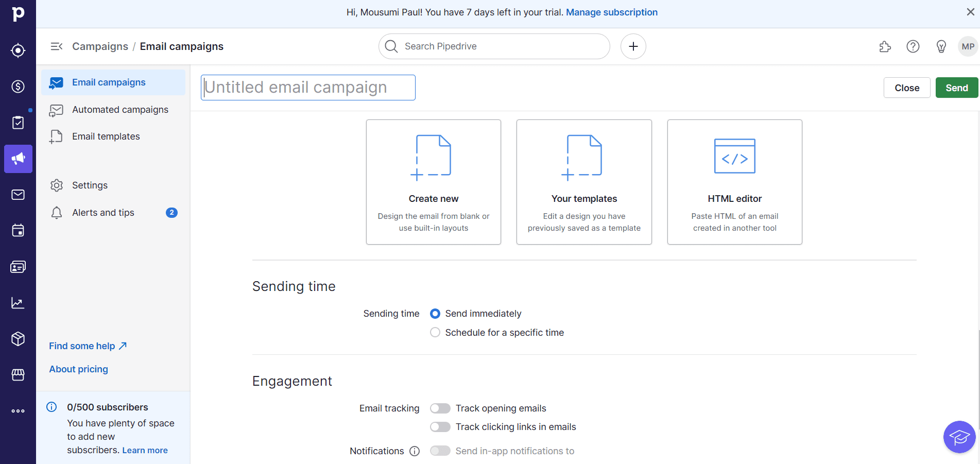Collapse the left navigation sidebar
980x464 pixels.
(56, 46)
